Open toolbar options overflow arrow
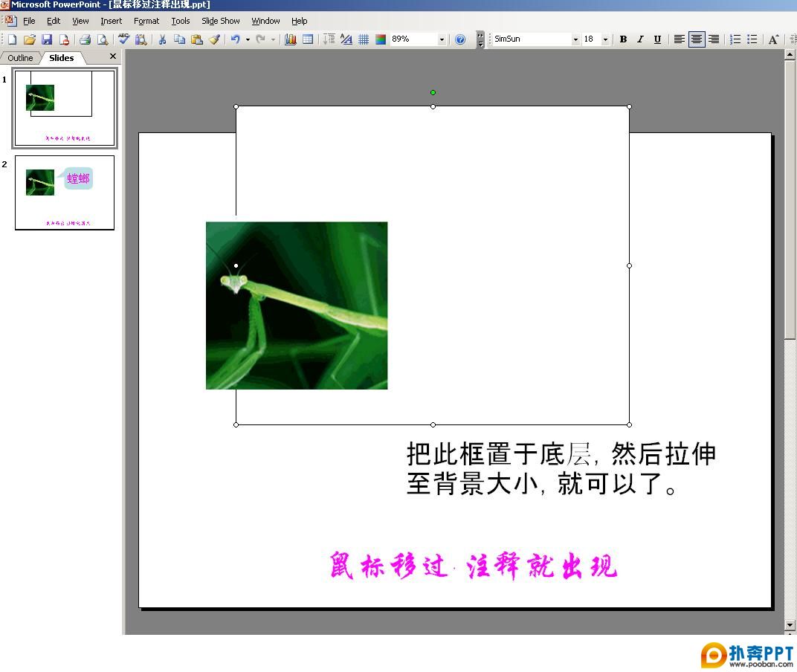 point(480,39)
